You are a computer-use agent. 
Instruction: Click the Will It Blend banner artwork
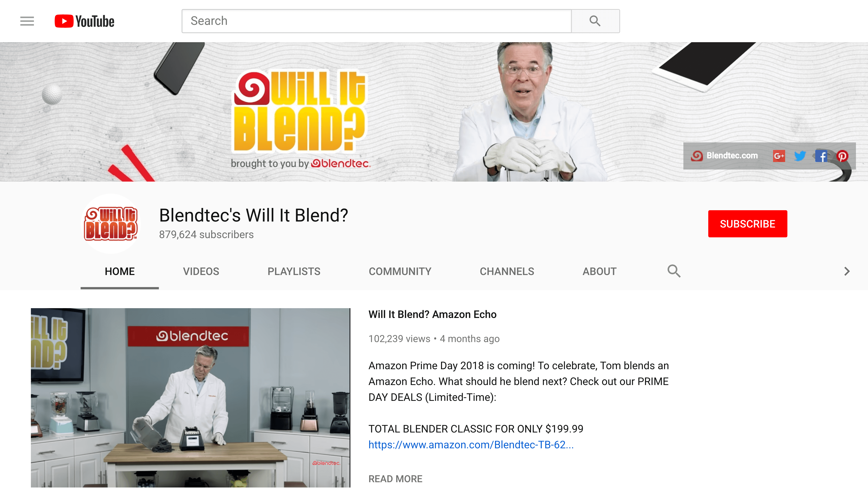pyautogui.click(x=434, y=112)
